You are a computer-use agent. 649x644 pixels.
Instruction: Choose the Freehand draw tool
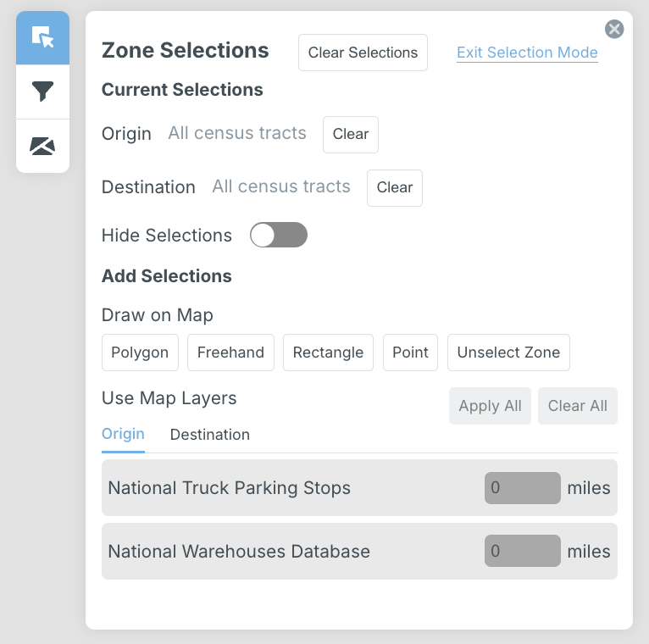tap(230, 353)
